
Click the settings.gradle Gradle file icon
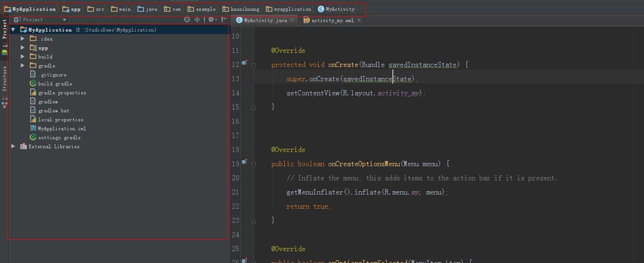pos(33,137)
